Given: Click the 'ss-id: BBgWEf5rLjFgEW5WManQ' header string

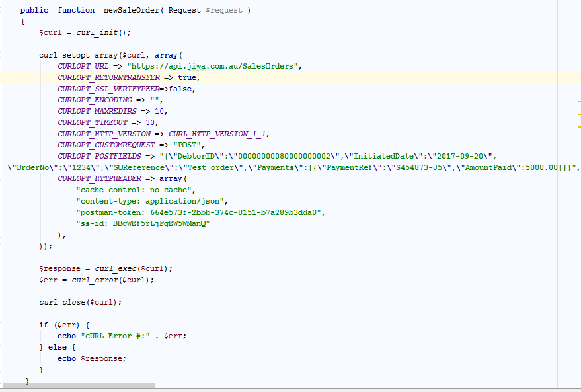Looking at the screenshot, I should click(143, 223).
